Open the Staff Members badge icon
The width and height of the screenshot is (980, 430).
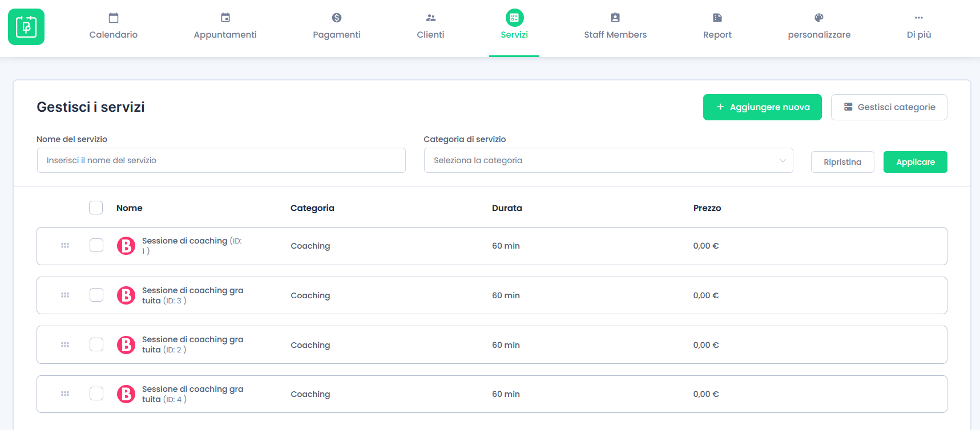[615, 18]
